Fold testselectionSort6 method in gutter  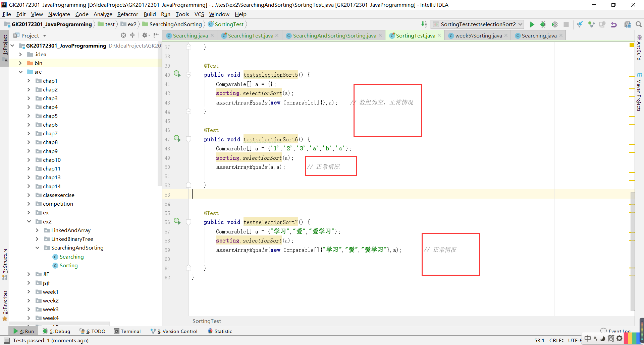(189, 139)
